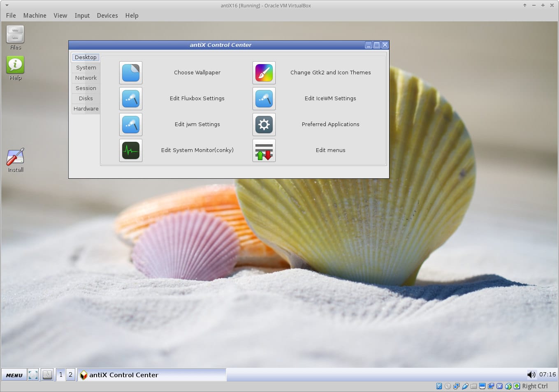559x392 pixels.
Task: Launch the Edit IceWM Settings icon
Action: point(264,99)
